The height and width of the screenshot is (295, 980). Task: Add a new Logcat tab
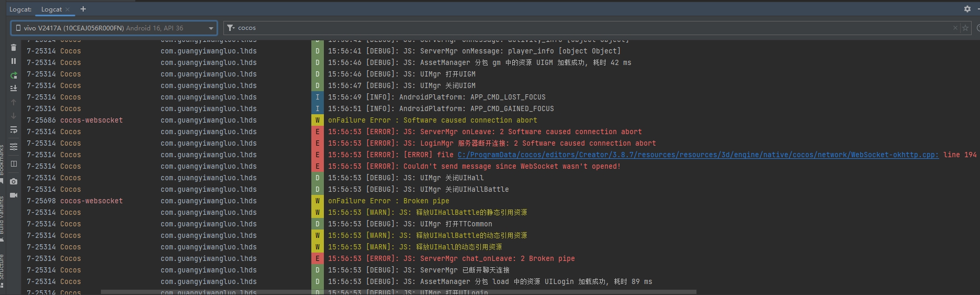(x=83, y=9)
